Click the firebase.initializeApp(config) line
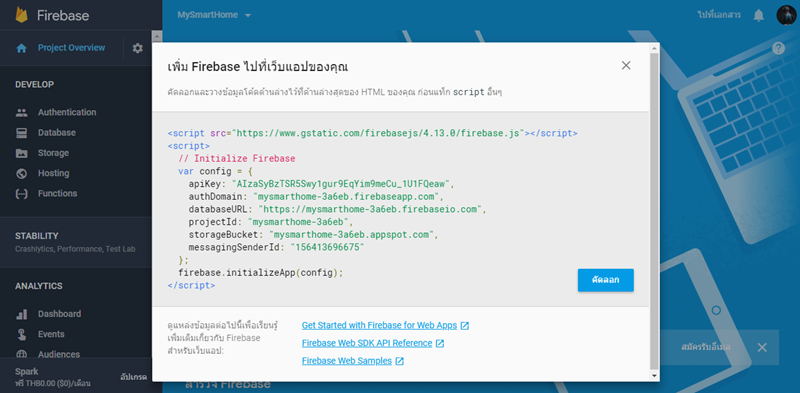 click(x=261, y=273)
